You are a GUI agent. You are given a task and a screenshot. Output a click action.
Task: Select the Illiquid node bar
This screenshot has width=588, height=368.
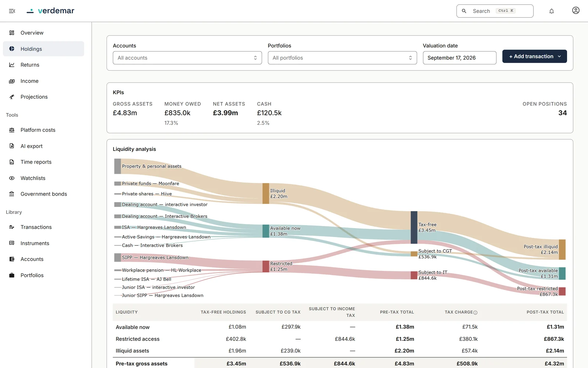tap(266, 194)
